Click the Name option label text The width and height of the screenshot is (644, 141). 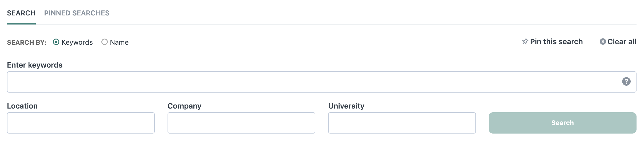119,42
